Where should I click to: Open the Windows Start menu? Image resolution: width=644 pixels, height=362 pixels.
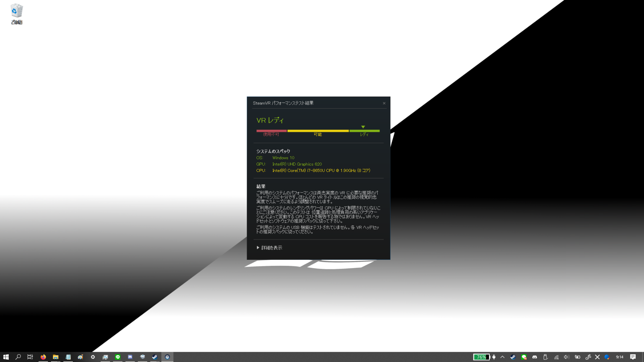(x=6, y=357)
